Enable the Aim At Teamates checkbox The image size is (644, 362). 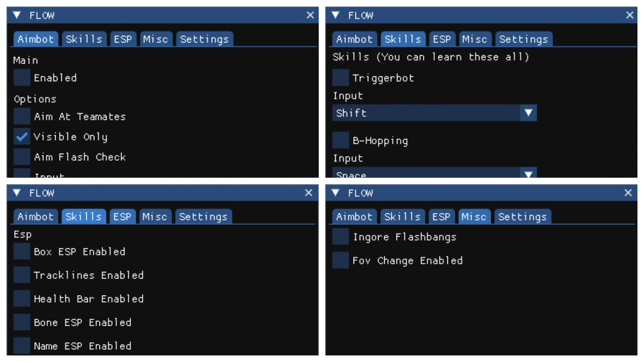coord(22,116)
